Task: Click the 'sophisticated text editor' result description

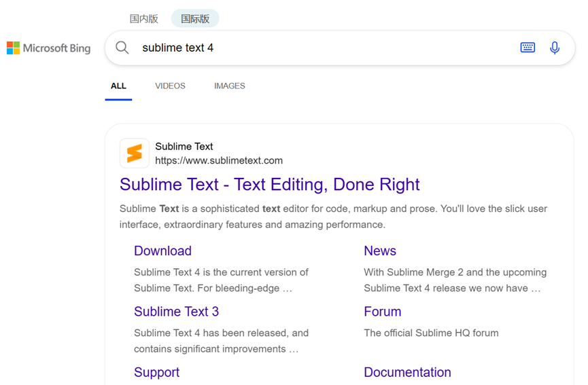Action: tap(333, 217)
